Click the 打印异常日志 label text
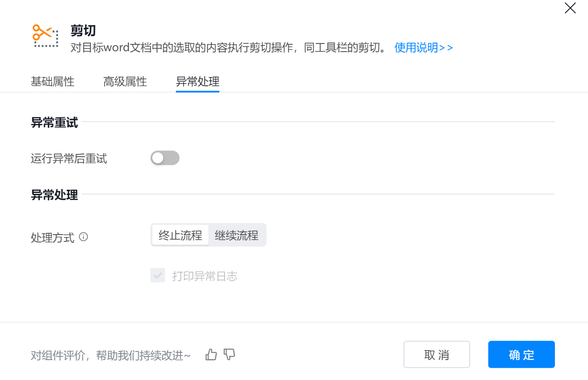This screenshot has height=380, width=588. click(x=205, y=276)
